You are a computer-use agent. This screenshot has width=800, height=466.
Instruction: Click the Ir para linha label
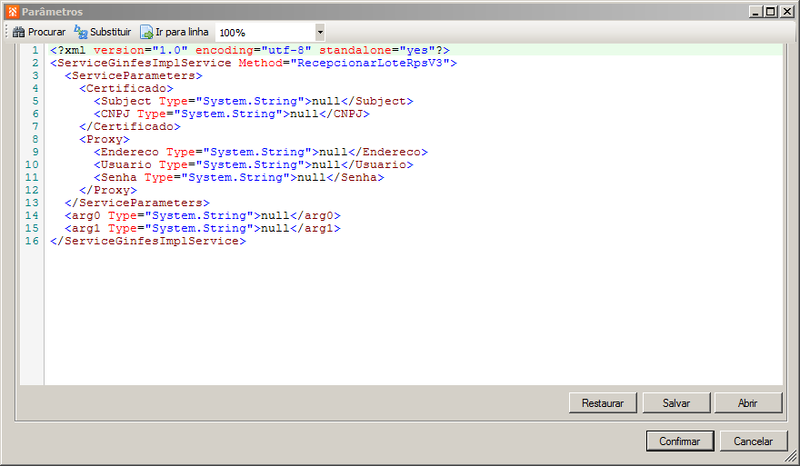click(182, 32)
